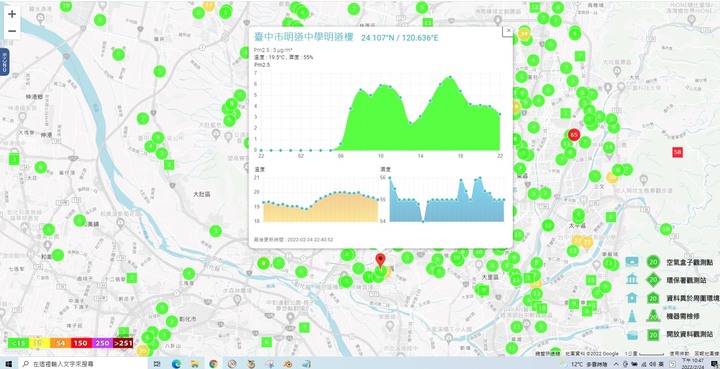Open the 鍵盤快速鍵 keyboard shortcuts link
Image resolution: width=720 pixels, height=369 pixels.
(548, 354)
